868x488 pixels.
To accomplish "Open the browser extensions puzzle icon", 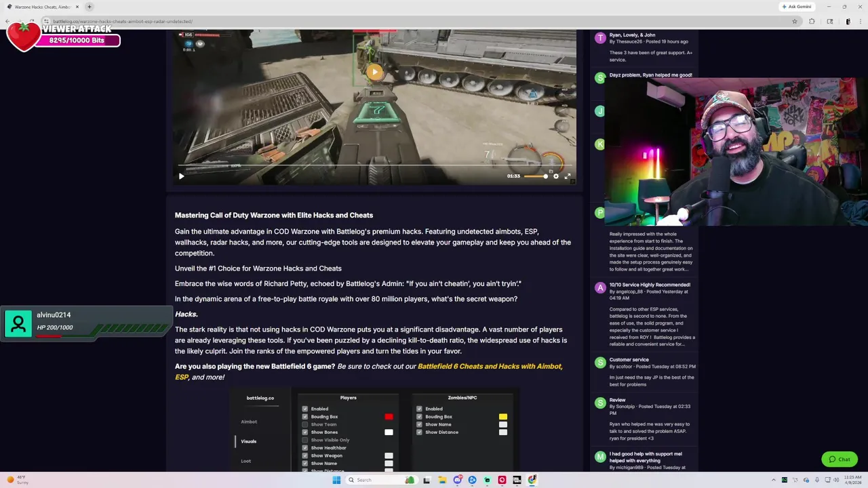I will 812,21.
